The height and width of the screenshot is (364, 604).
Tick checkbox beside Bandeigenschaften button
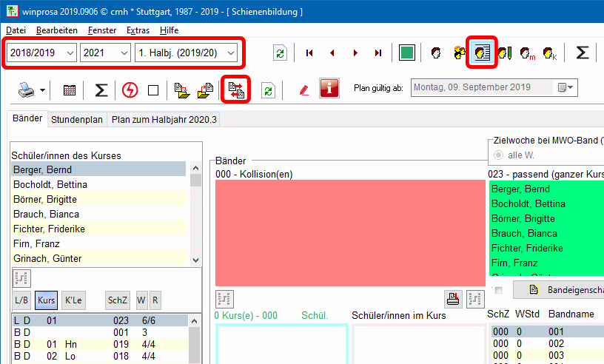(498, 290)
